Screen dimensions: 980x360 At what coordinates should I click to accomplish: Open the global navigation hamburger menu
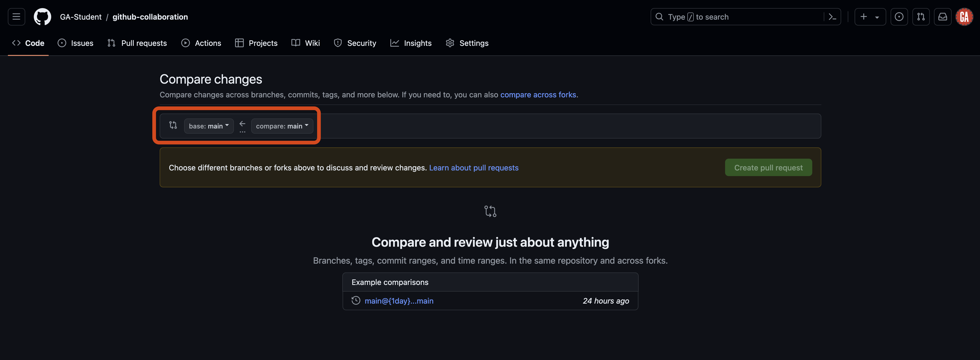point(16,16)
